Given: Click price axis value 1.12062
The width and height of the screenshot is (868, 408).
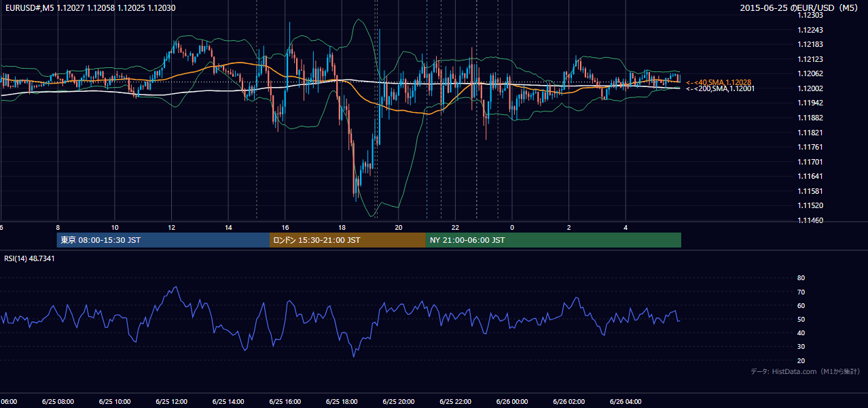Looking at the screenshot, I should pyautogui.click(x=810, y=73).
